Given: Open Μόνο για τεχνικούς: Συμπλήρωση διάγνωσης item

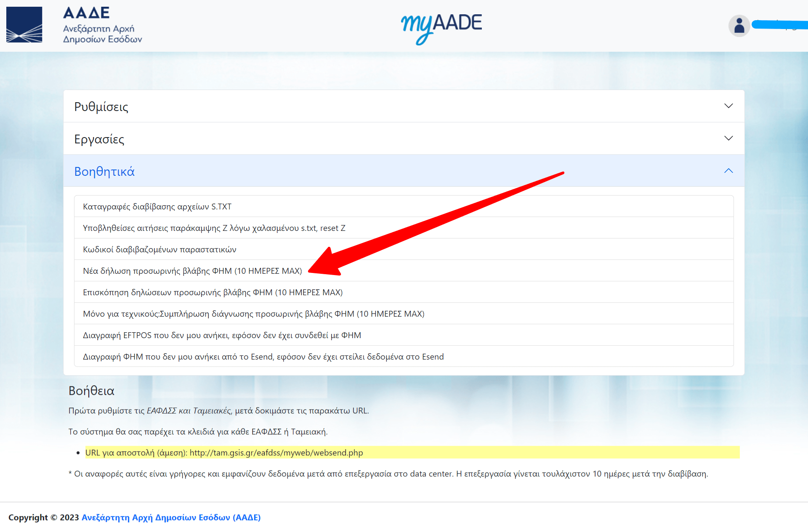Looking at the screenshot, I should click(x=404, y=314).
